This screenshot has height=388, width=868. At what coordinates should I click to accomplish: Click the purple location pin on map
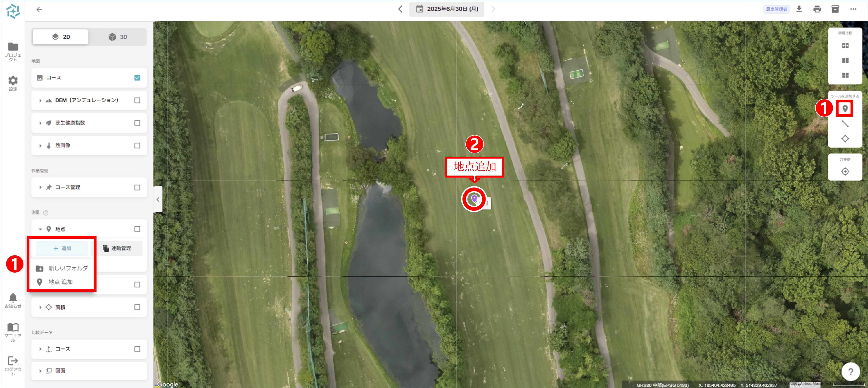pos(474,199)
